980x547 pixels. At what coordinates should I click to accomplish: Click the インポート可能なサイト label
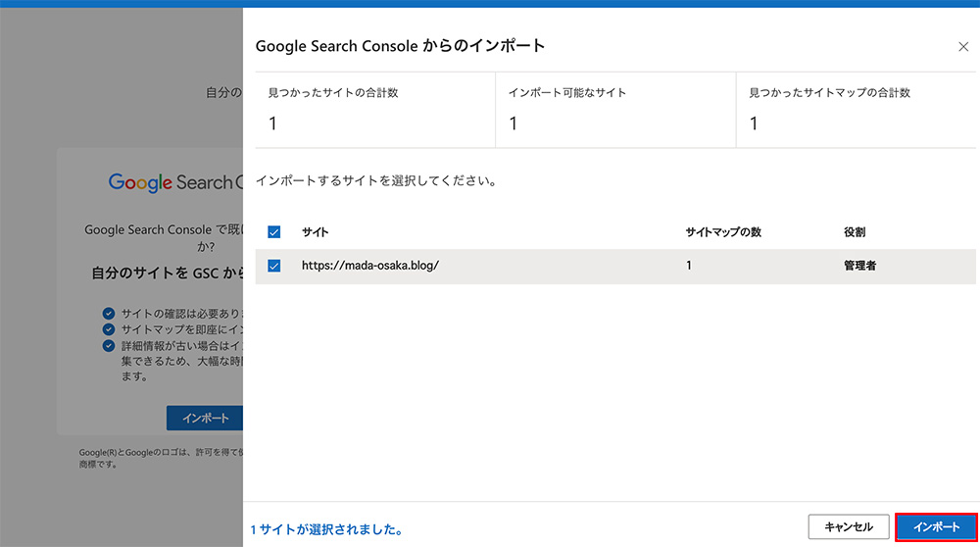point(566,92)
